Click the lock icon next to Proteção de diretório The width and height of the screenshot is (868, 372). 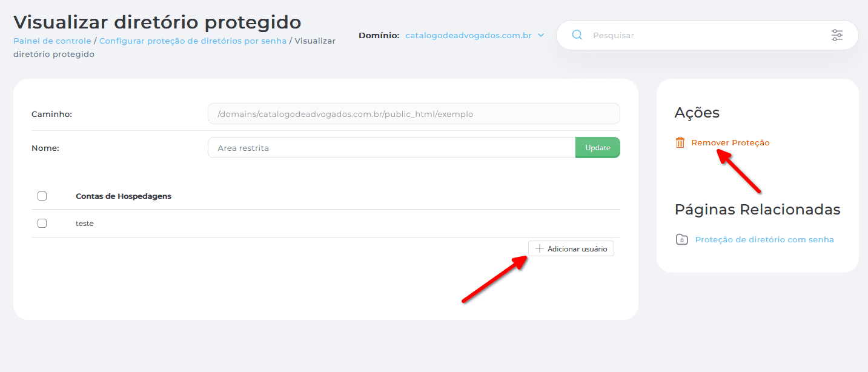tap(681, 239)
